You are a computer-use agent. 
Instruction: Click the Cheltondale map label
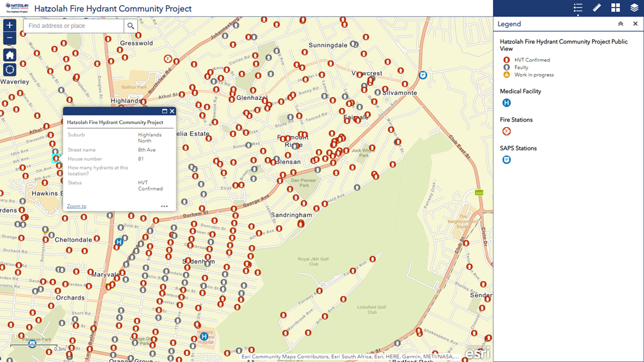[73, 240]
